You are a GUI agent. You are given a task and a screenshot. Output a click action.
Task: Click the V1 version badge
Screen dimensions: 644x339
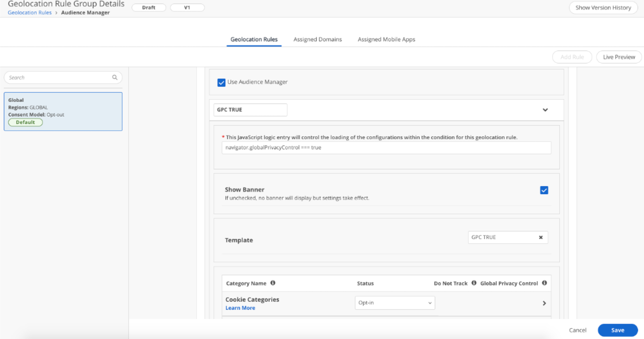(187, 8)
